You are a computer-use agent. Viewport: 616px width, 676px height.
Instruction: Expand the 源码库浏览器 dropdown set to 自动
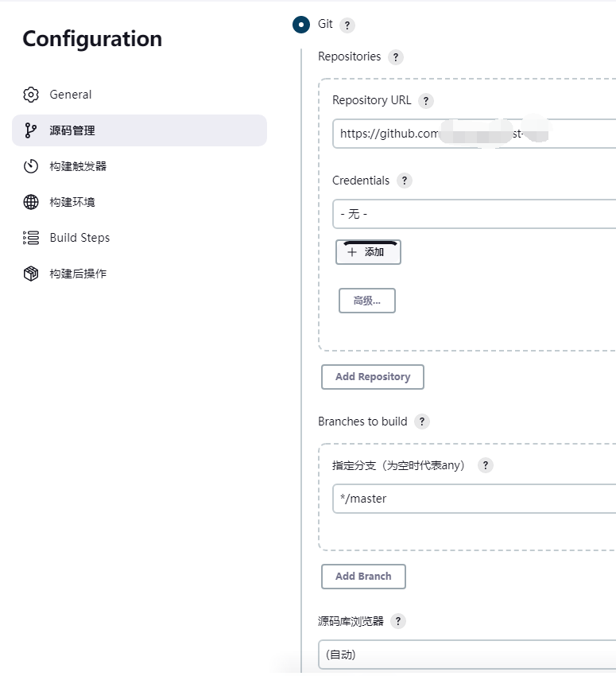pos(467,655)
